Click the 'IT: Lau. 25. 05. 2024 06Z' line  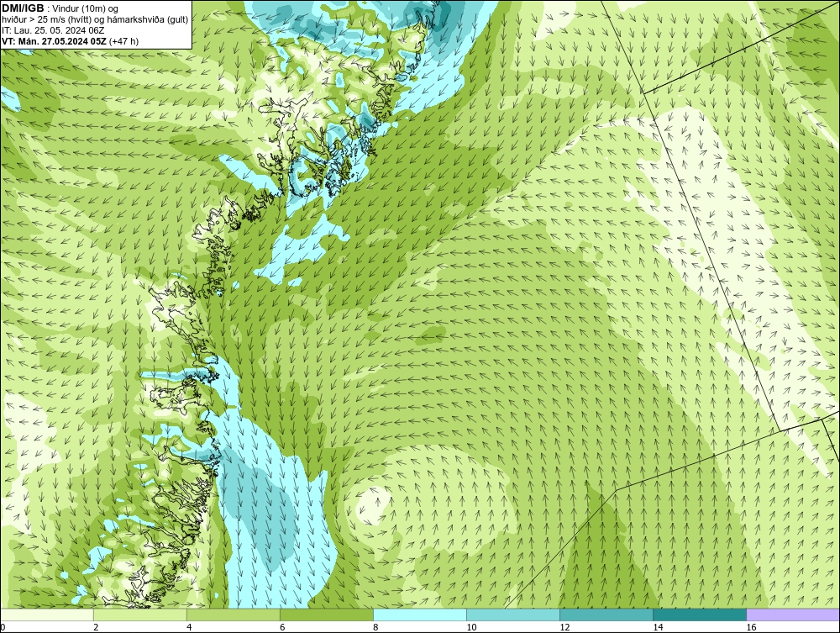[53, 30]
